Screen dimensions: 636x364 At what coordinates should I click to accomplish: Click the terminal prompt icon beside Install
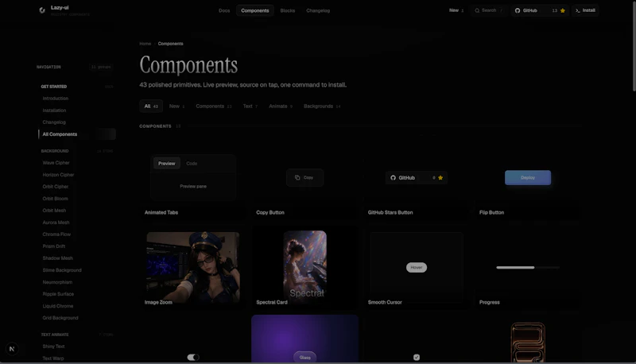click(x=578, y=10)
